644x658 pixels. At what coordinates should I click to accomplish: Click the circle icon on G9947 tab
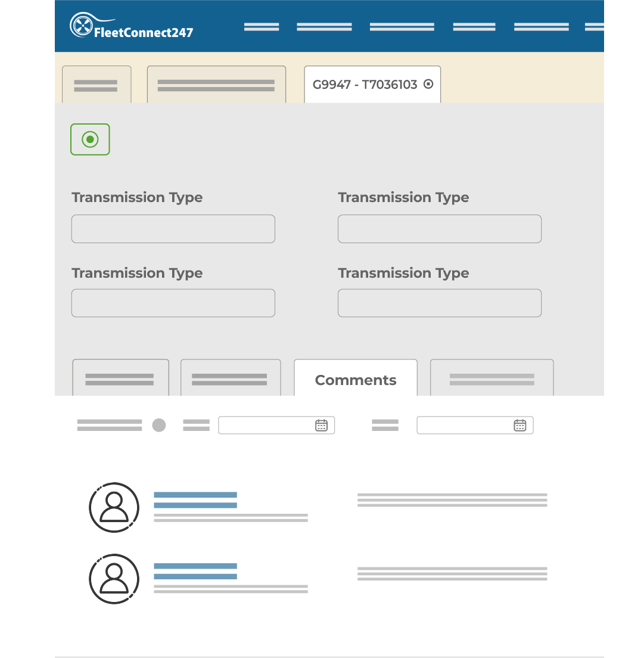[428, 84]
